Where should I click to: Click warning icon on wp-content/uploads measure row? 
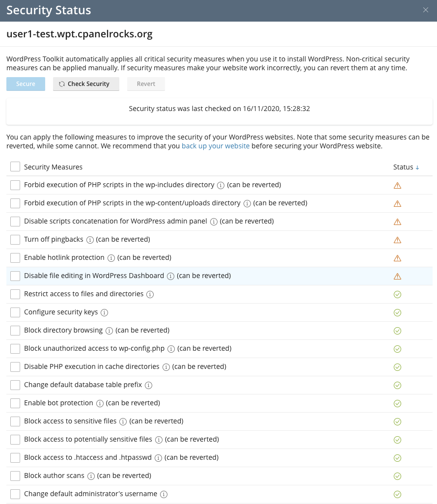397,203
